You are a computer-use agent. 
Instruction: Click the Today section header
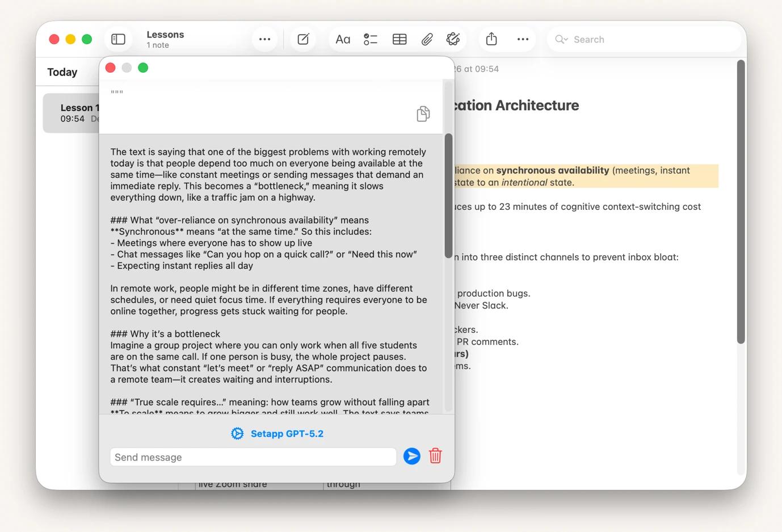tap(62, 72)
